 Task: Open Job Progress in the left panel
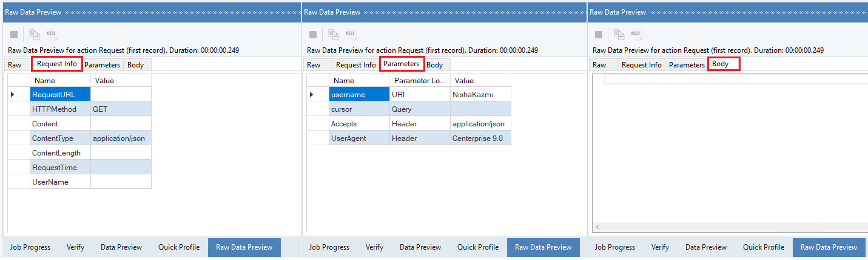click(30, 247)
